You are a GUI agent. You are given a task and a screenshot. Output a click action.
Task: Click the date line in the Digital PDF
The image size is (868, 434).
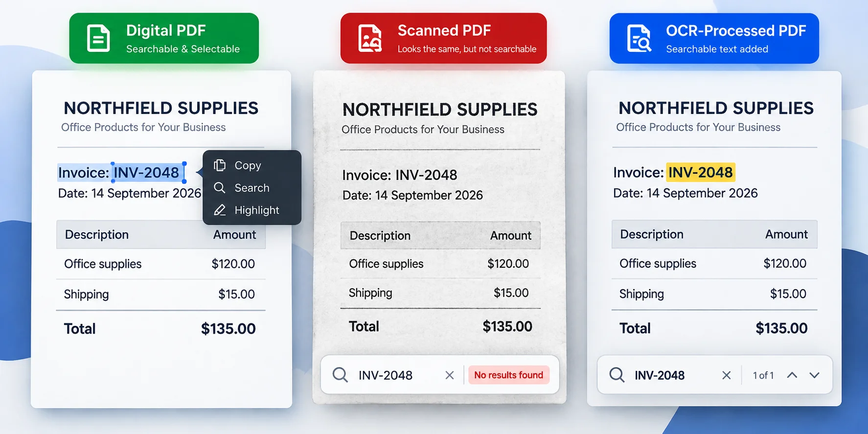[130, 193]
